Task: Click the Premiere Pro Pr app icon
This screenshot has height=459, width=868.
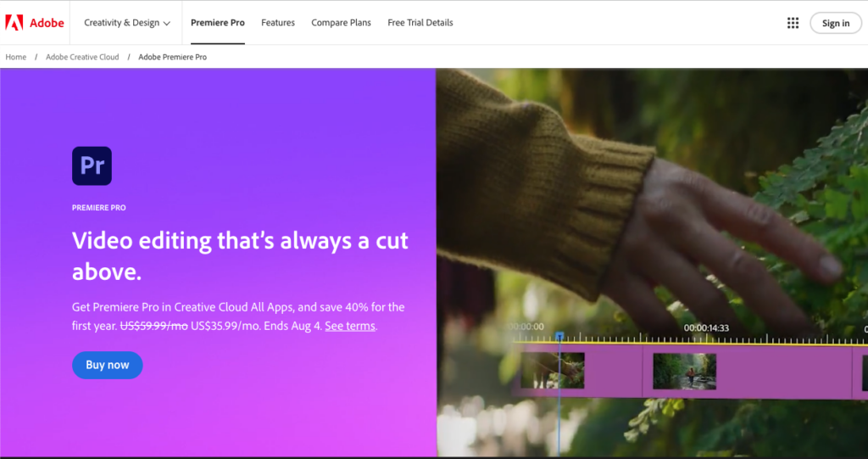Action: click(92, 165)
